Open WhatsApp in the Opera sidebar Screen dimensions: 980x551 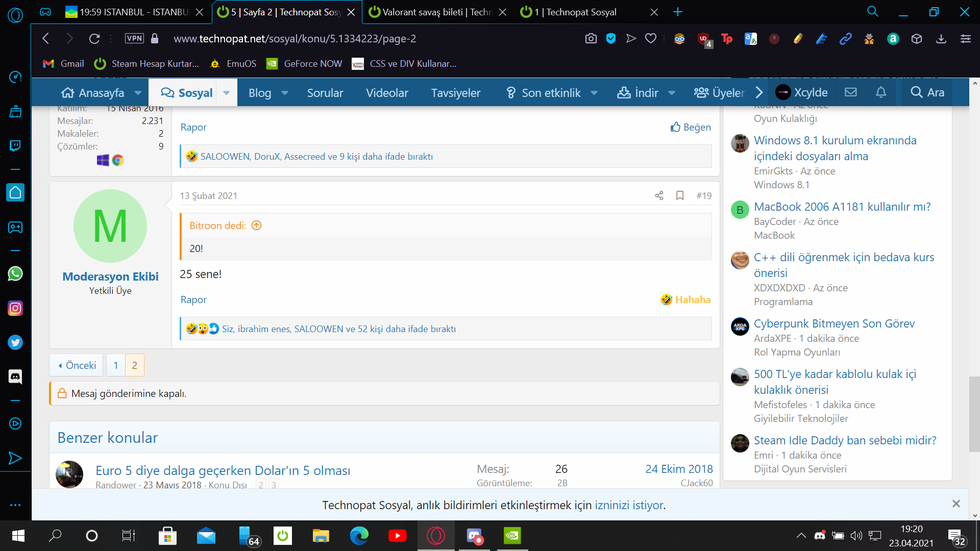pyautogui.click(x=15, y=274)
